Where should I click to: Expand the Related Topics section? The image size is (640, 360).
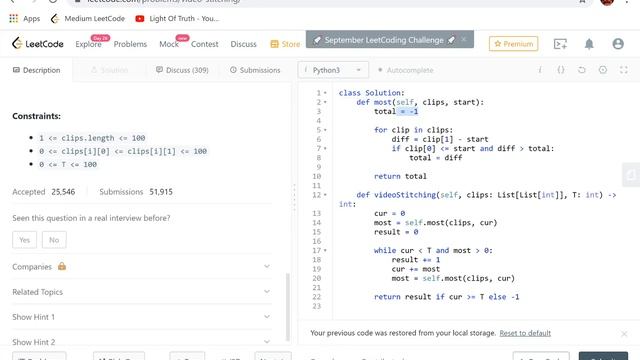coord(142,292)
